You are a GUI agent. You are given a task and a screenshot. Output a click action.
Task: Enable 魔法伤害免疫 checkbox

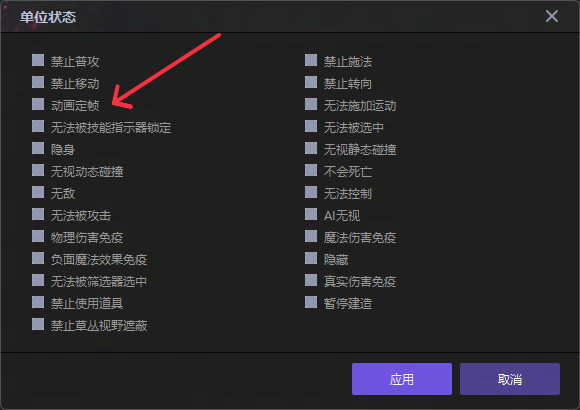(311, 236)
